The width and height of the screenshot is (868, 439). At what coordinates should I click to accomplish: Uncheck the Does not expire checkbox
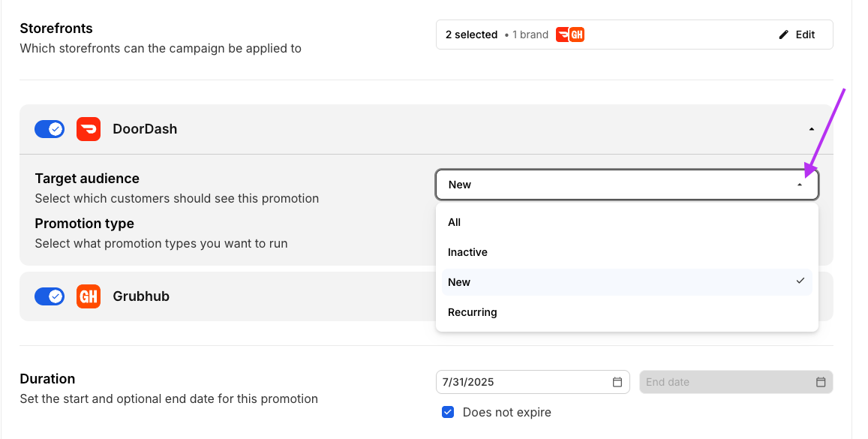[x=448, y=412]
